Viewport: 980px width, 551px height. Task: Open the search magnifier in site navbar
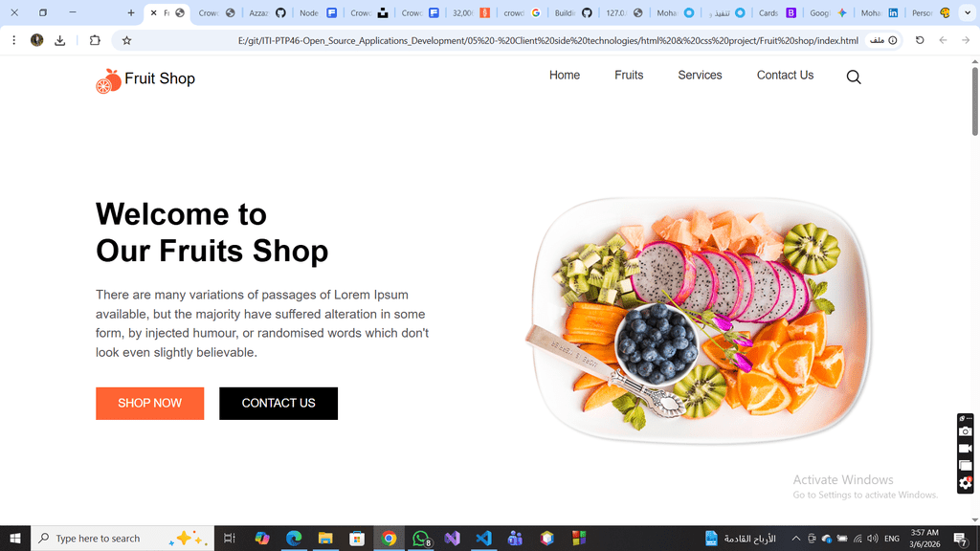pyautogui.click(x=853, y=77)
